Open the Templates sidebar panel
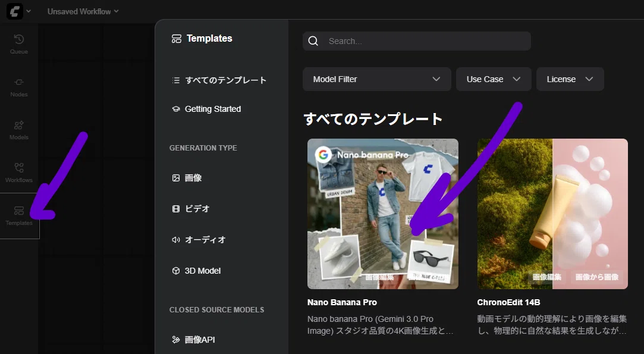The width and height of the screenshot is (644, 354). 19,216
